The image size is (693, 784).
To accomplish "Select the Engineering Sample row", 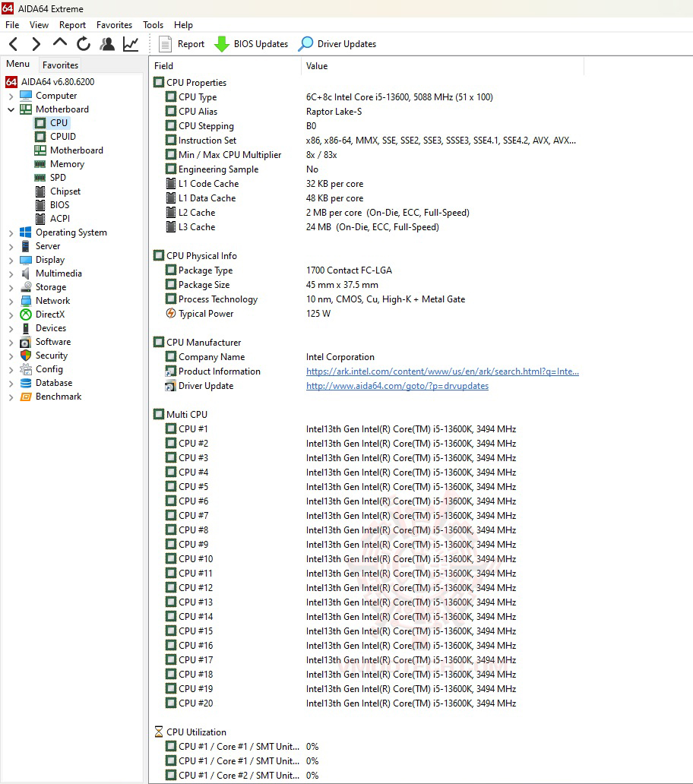I will pos(242,169).
